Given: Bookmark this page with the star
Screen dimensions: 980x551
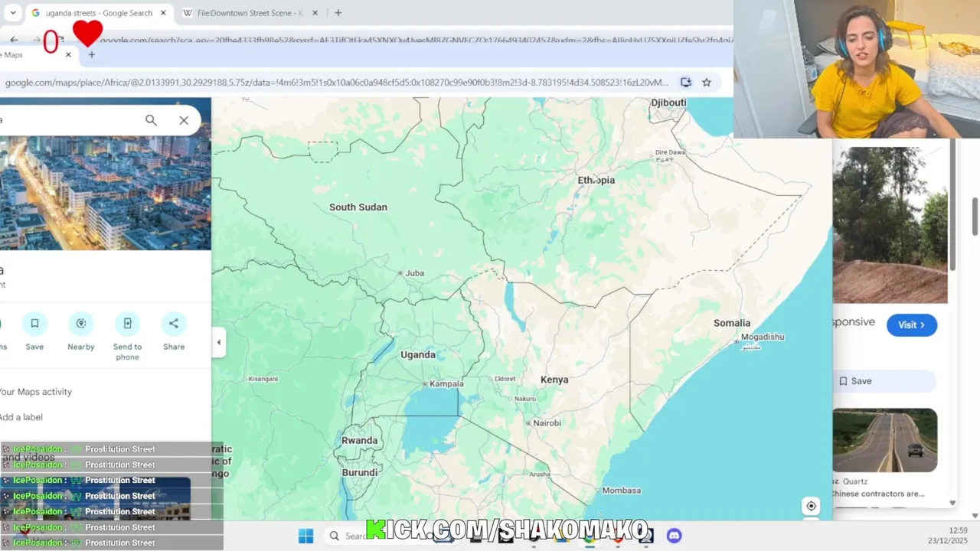Looking at the screenshot, I should (x=707, y=82).
